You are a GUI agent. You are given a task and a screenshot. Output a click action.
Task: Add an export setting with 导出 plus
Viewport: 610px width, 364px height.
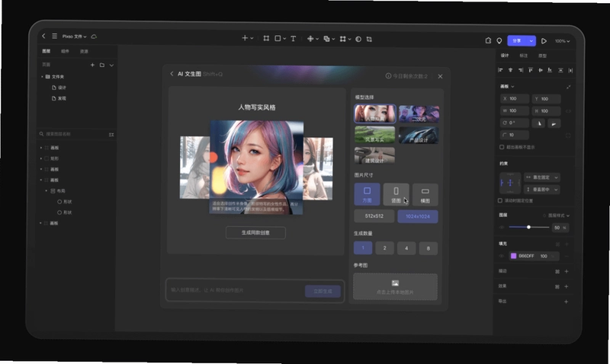click(x=567, y=302)
